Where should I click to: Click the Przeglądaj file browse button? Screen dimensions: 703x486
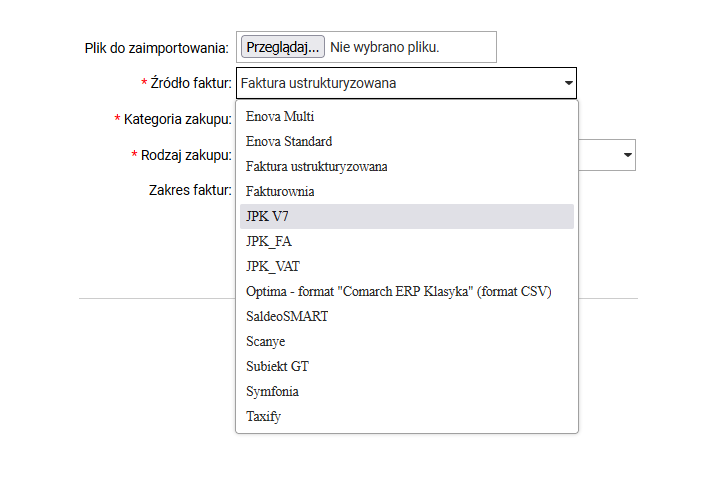[x=281, y=47]
